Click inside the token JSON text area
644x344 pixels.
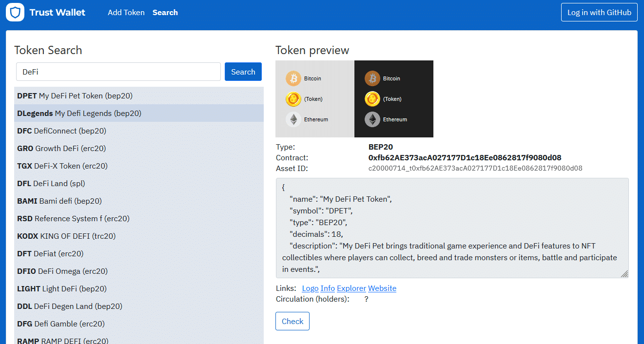point(452,228)
